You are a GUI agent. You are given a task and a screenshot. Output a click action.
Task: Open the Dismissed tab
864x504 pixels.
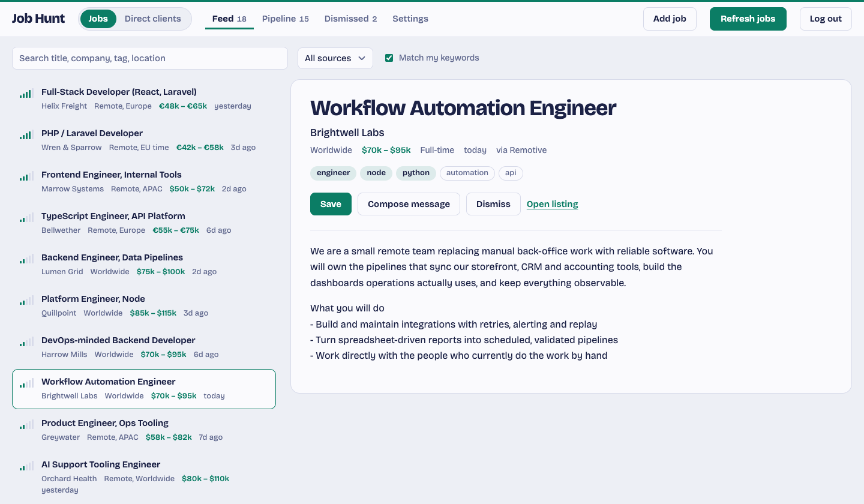pos(351,19)
